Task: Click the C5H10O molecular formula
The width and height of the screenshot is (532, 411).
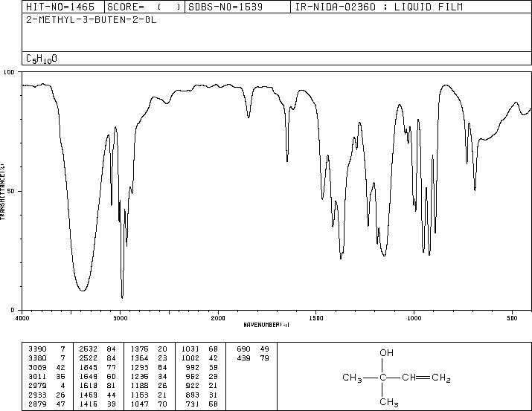Action: coord(42,59)
